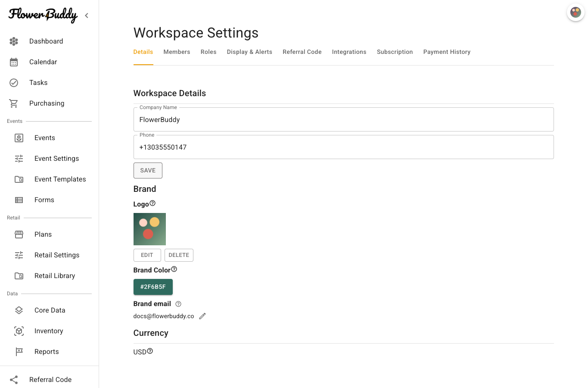Image resolution: width=588 pixels, height=388 pixels.
Task: Select the Details tab
Action: tap(143, 52)
